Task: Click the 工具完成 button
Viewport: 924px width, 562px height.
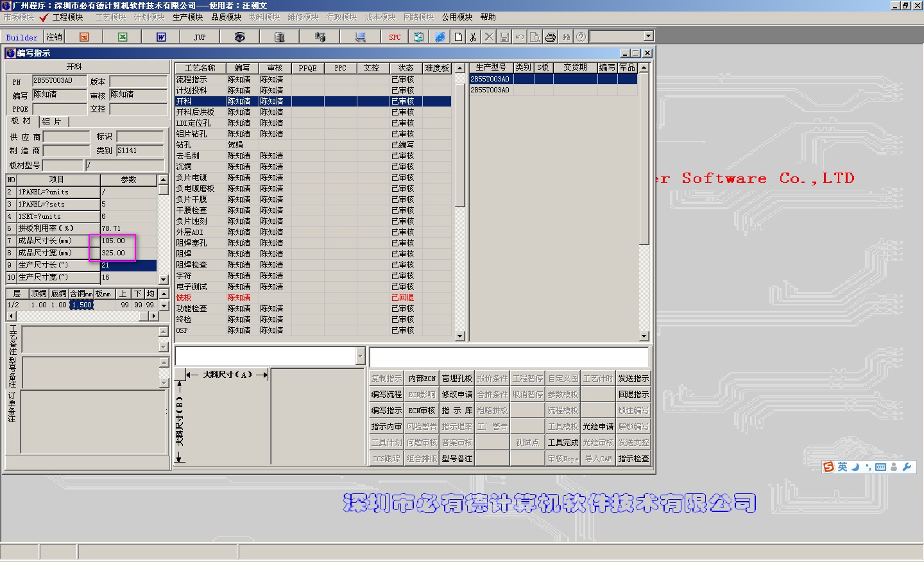Action: click(563, 443)
